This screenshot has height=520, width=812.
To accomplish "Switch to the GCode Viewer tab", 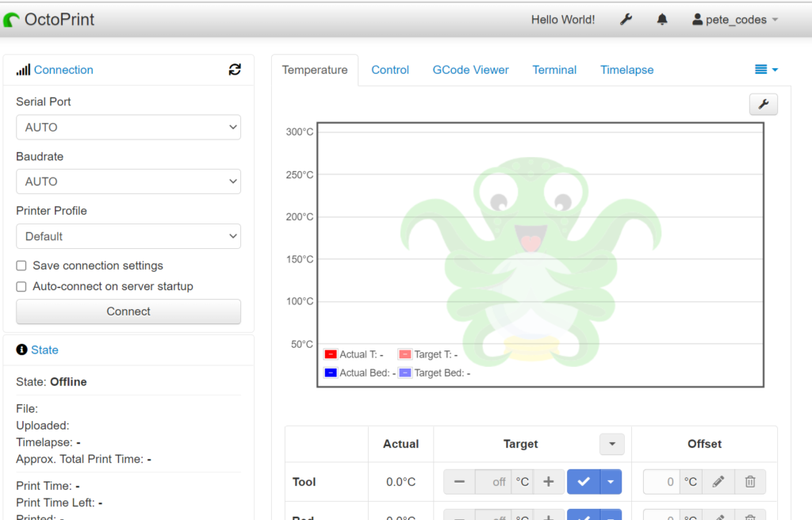I will [471, 70].
